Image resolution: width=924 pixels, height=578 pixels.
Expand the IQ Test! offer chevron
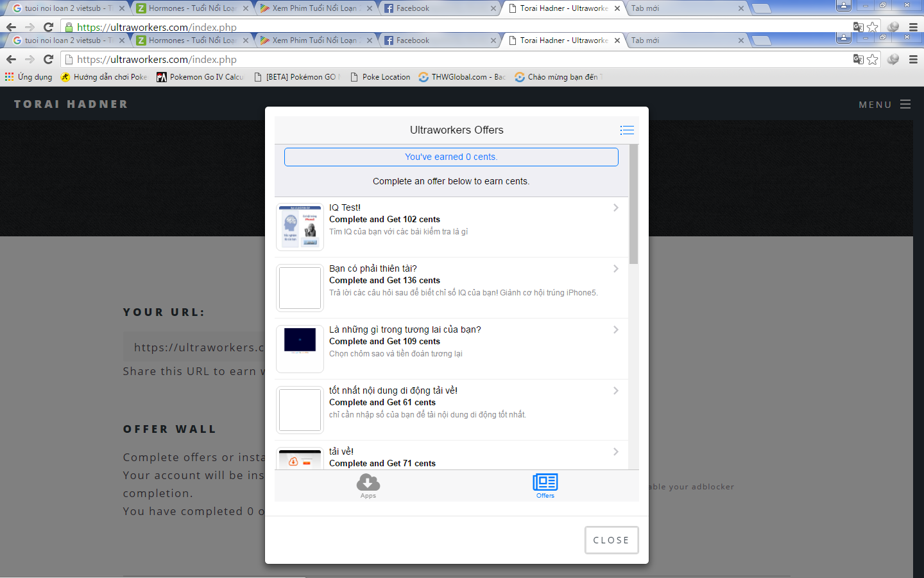tap(615, 207)
